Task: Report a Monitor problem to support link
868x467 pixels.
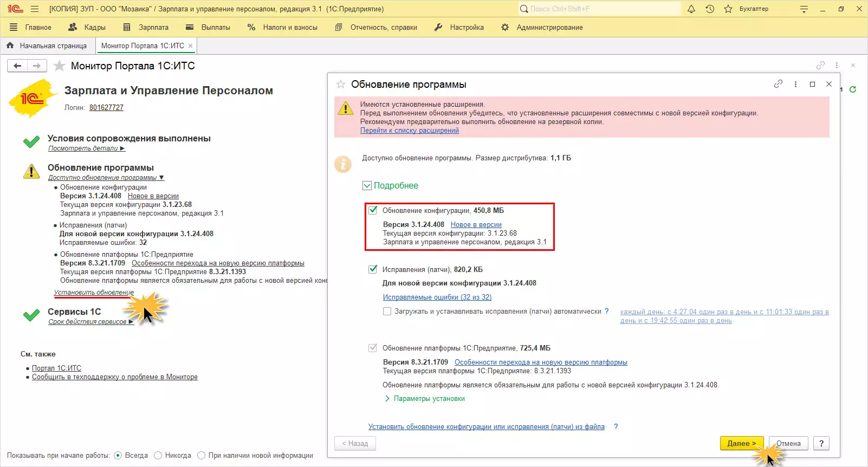Action: (115, 377)
